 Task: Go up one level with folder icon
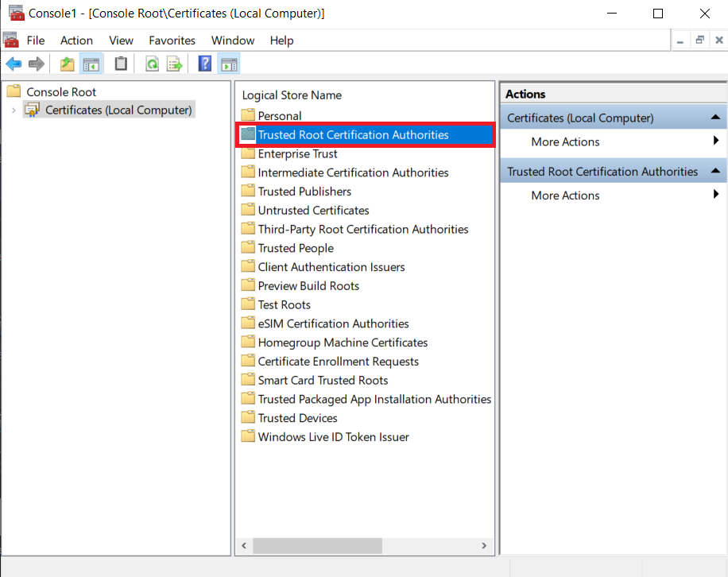[68, 64]
